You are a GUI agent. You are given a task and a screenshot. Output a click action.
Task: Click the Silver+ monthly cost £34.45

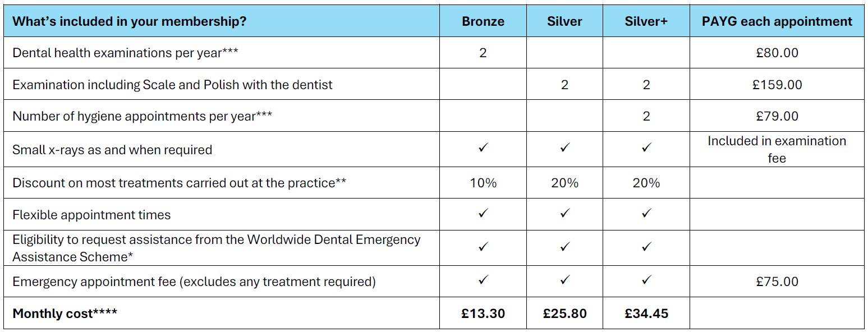[x=646, y=313]
